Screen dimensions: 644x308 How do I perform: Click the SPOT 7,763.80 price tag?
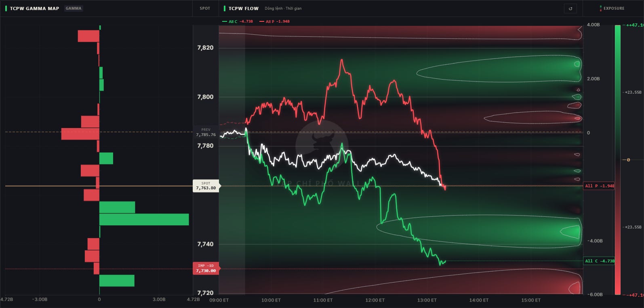pos(206,186)
